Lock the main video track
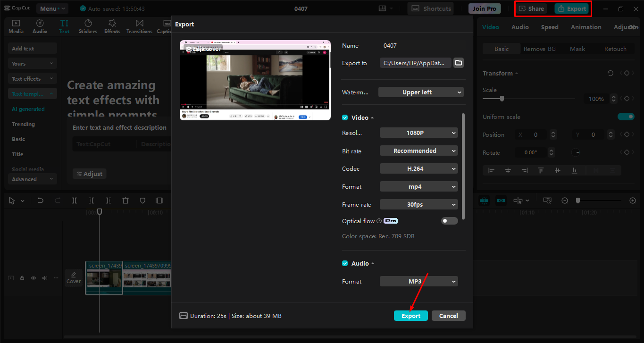 coord(22,278)
